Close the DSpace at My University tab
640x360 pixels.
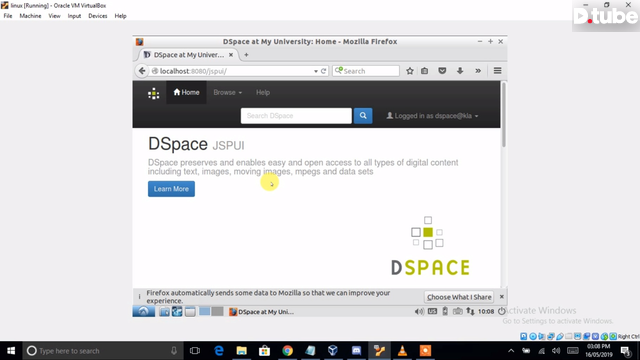231,55
